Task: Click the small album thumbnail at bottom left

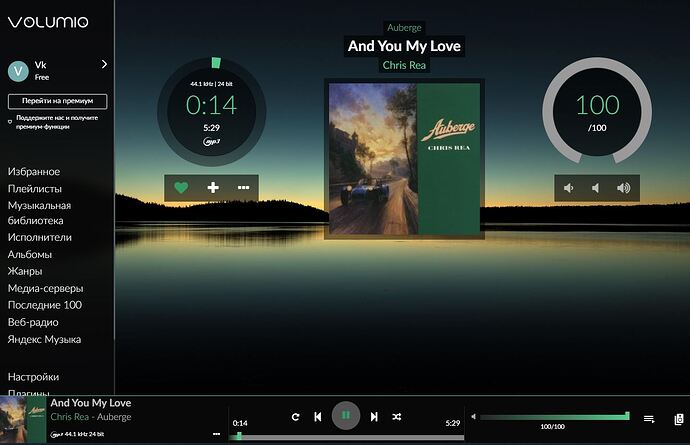Action: click(23, 419)
